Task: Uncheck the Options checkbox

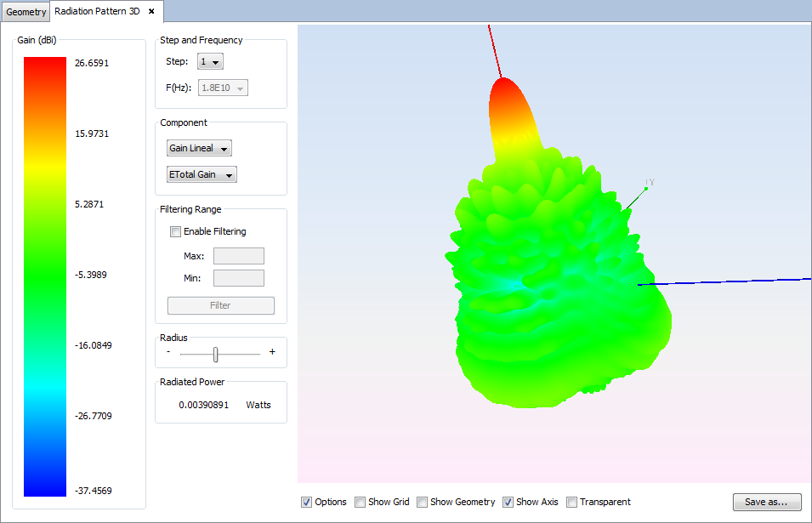Action: coord(307,502)
